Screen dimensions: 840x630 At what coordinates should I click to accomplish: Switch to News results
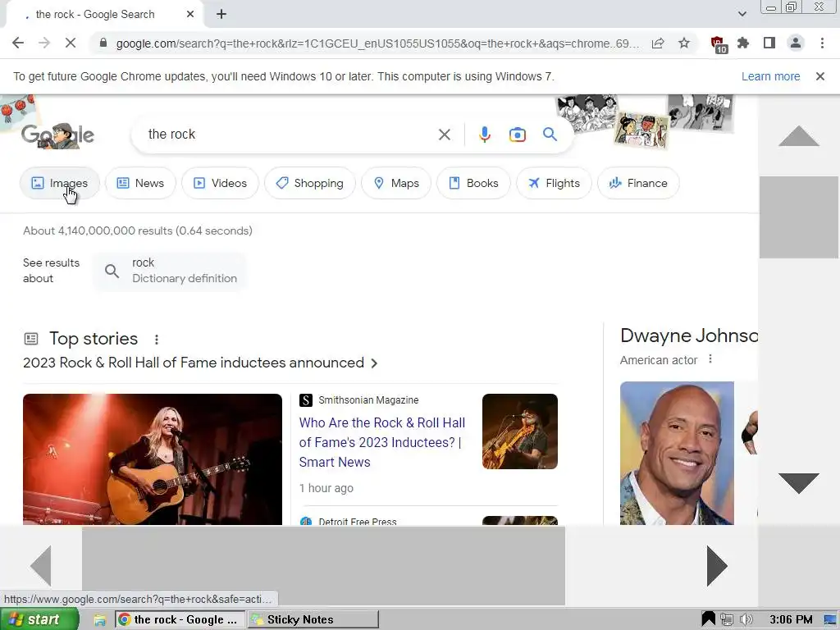coord(140,183)
